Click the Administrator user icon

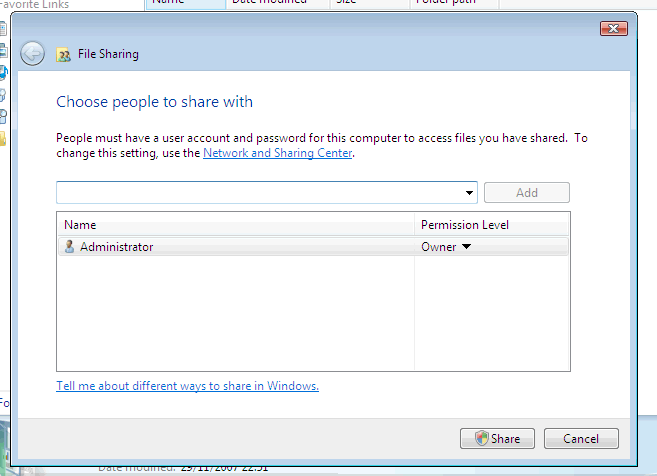(x=69, y=247)
